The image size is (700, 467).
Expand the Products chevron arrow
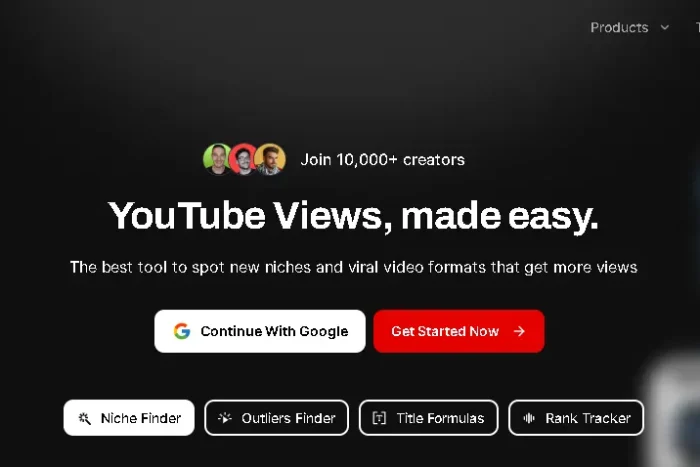pos(665,27)
